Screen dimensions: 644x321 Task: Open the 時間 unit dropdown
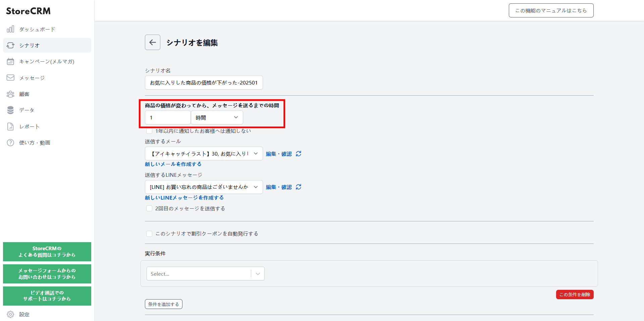pyautogui.click(x=217, y=118)
